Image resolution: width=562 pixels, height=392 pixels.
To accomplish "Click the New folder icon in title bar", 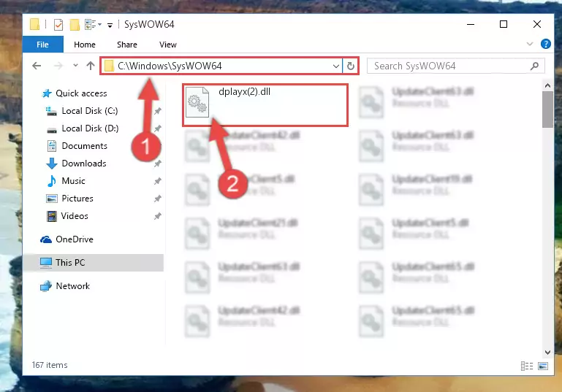I will pos(75,24).
